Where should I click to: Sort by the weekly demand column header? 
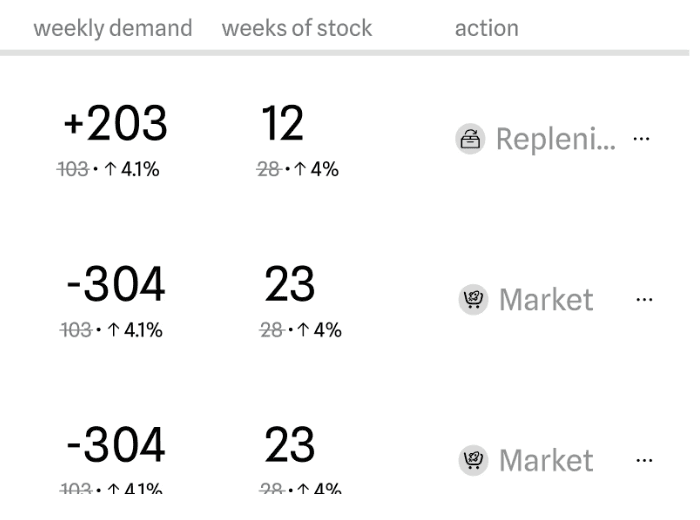tap(113, 28)
